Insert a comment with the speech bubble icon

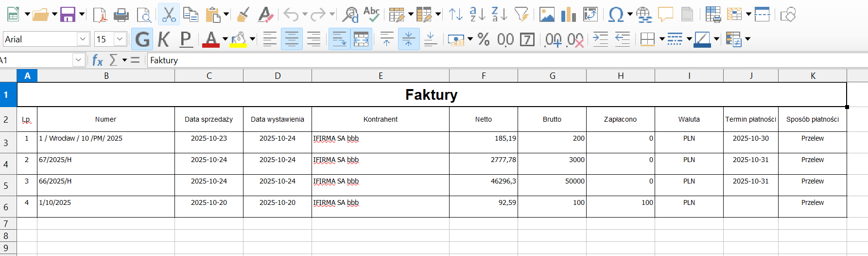(x=665, y=15)
